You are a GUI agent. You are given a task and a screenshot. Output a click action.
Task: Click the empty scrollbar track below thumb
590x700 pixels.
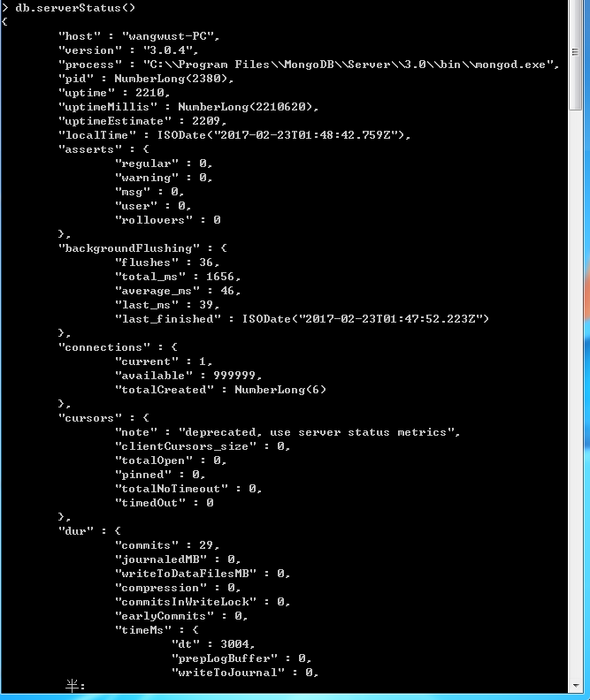pos(575,392)
